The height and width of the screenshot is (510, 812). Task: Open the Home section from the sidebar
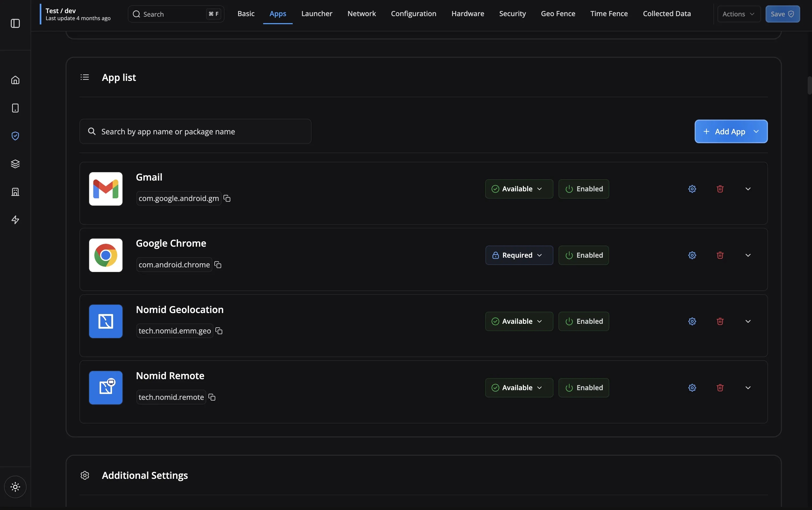click(x=15, y=80)
